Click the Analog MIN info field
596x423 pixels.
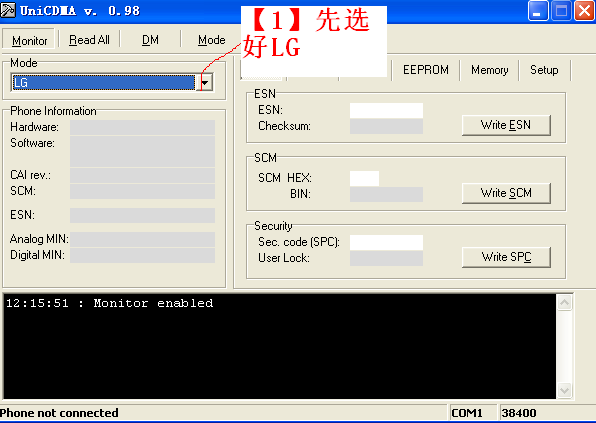[142, 239]
